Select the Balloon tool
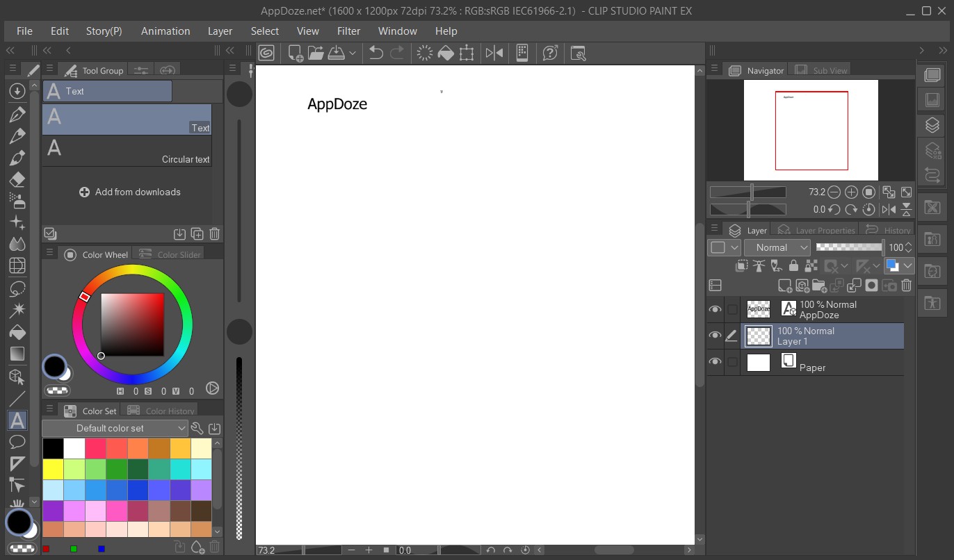 tap(17, 442)
